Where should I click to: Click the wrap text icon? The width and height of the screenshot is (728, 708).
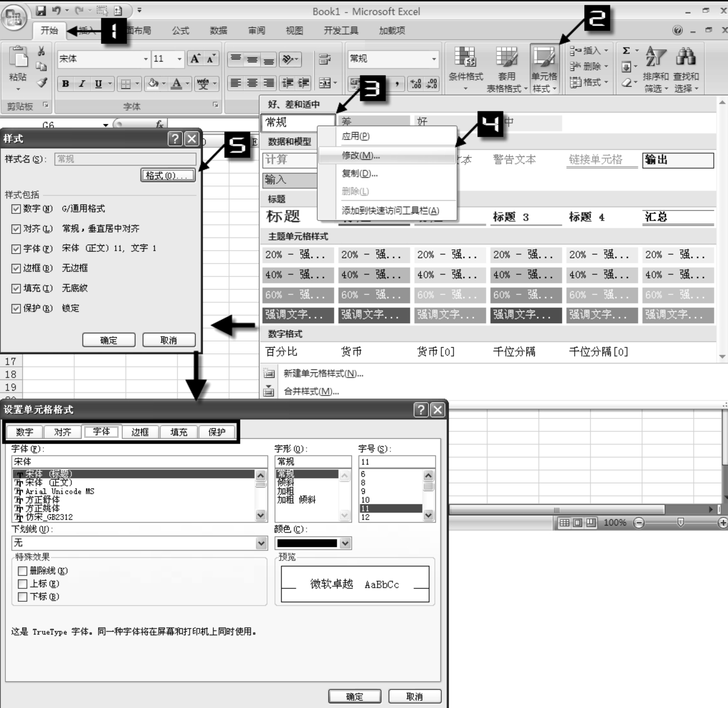(x=325, y=59)
